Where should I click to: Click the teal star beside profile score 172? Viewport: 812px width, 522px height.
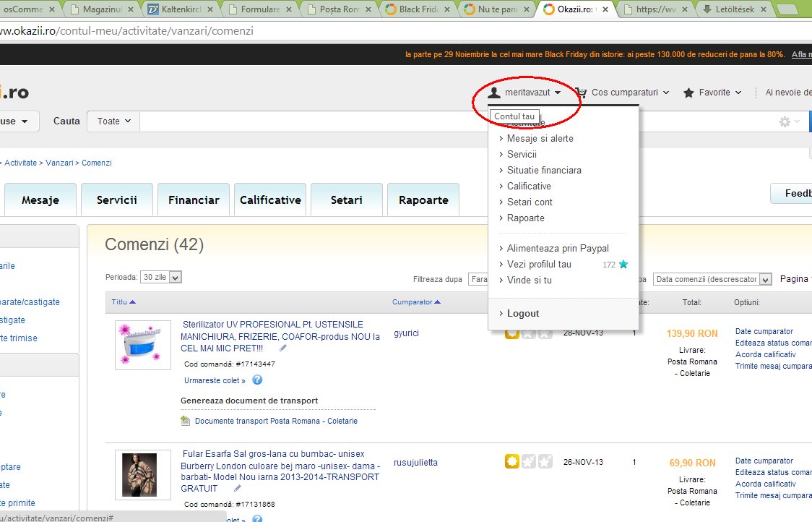623,265
